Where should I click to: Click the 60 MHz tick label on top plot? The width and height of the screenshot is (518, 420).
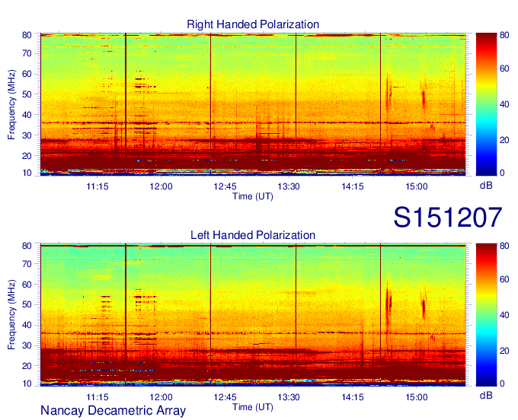point(27,74)
